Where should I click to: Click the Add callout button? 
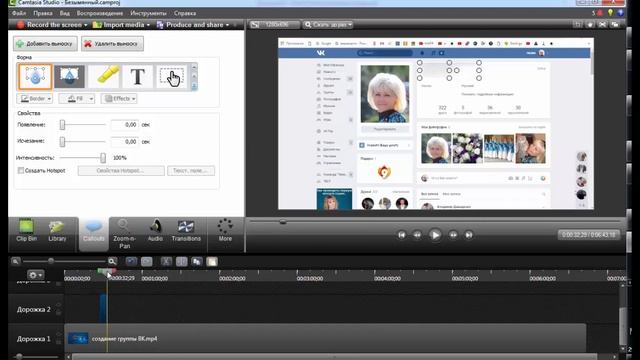coord(45,44)
